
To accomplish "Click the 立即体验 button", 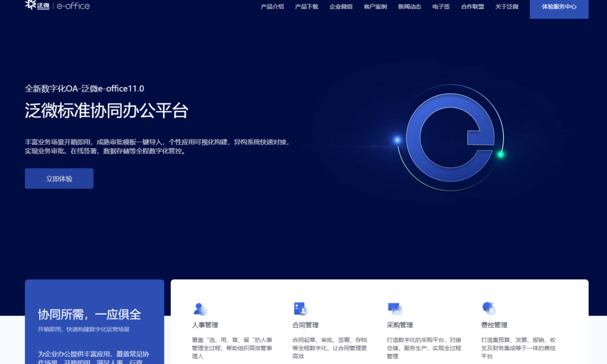I will [59, 178].
